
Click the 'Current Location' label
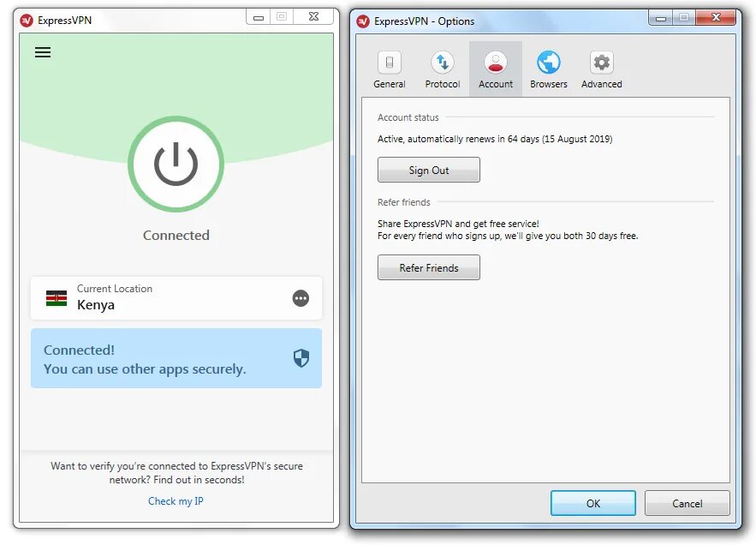(x=115, y=289)
